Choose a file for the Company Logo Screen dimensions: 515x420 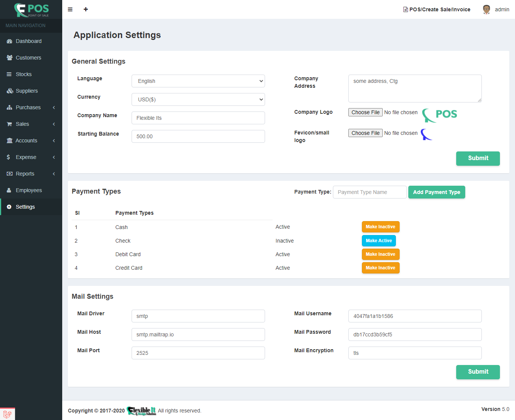[x=365, y=112]
